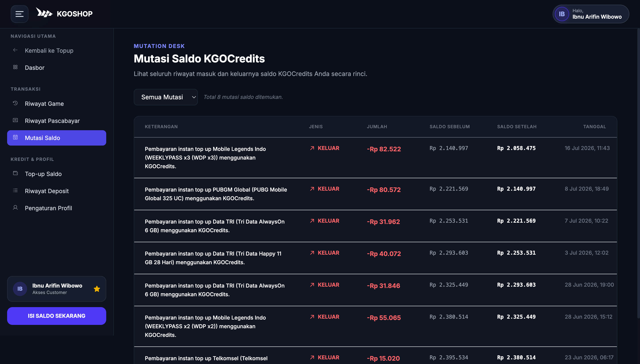Screen dimensions: 640x364
Task: Click the SALDO SETELAH column header
Action: 517,127
